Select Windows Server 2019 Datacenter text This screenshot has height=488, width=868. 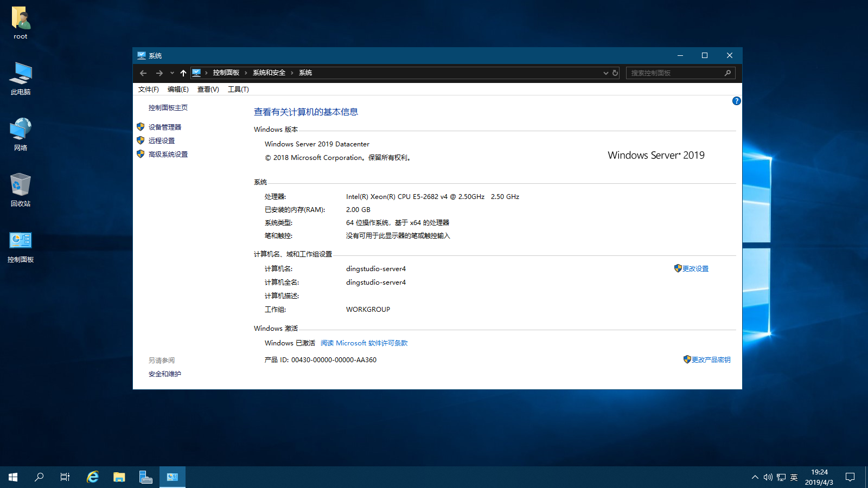pyautogui.click(x=317, y=144)
